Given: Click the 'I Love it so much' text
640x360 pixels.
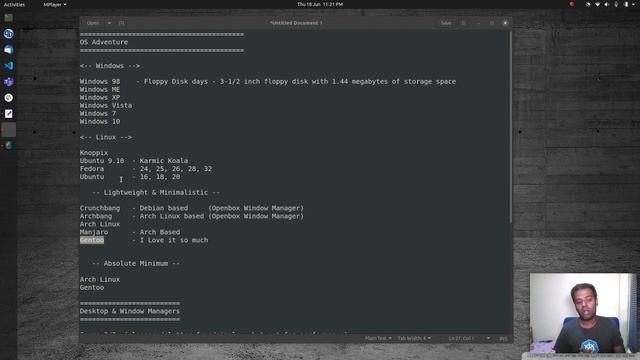Looking at the screenshot, I should point(174,240).
